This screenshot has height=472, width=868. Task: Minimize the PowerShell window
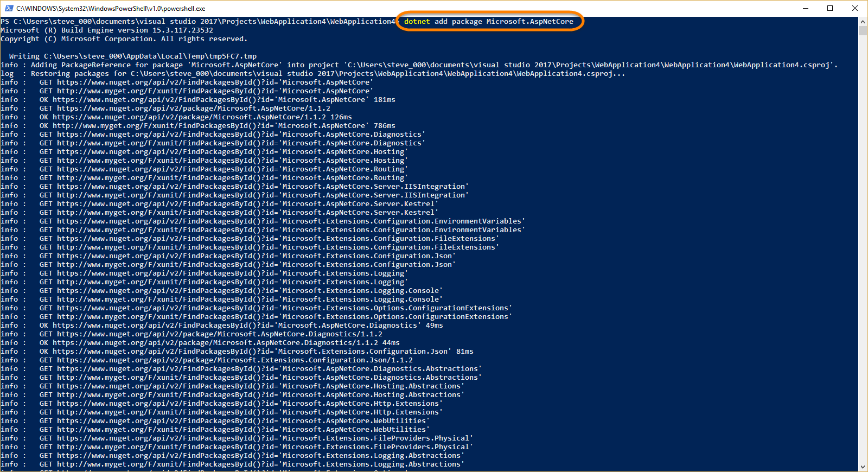(x=805, y=8)
